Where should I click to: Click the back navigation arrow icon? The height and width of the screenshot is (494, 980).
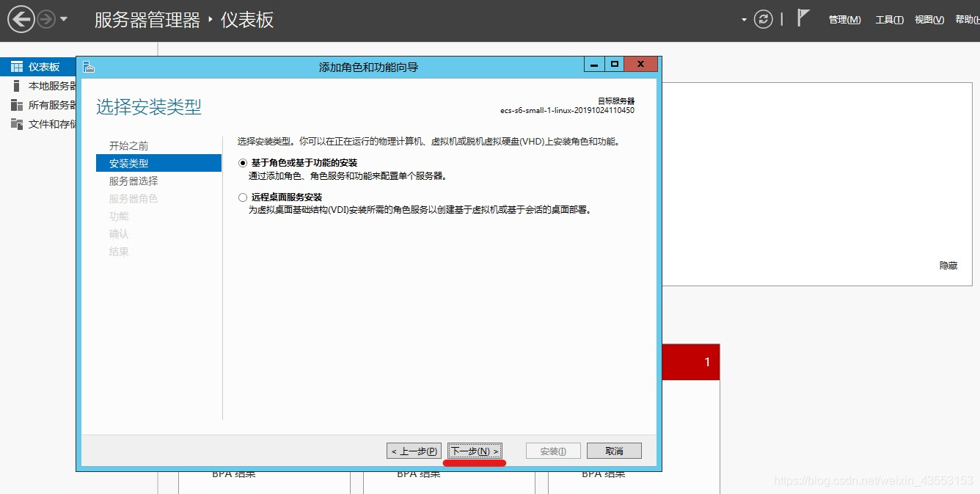pos(21,19)
